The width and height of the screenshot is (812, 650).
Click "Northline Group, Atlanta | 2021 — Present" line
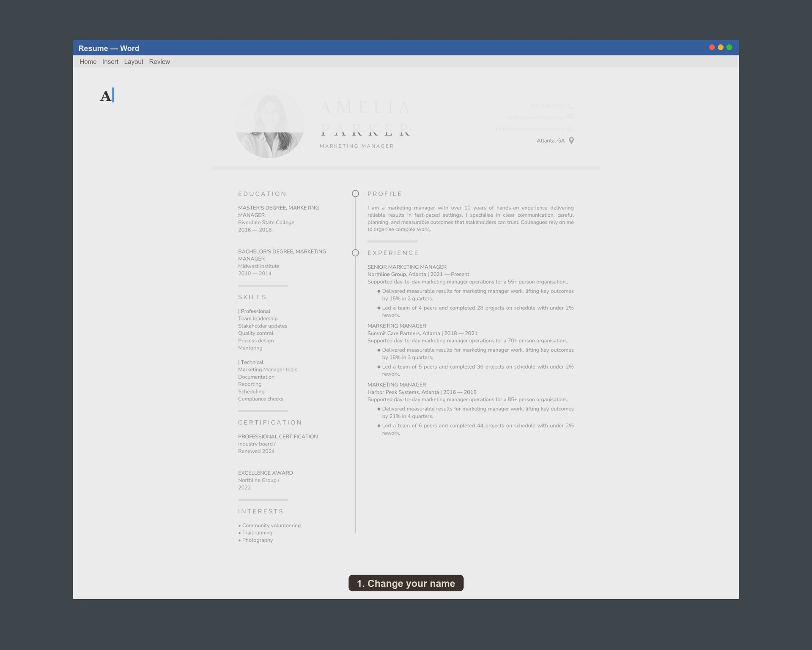click(x=418, y=274)
